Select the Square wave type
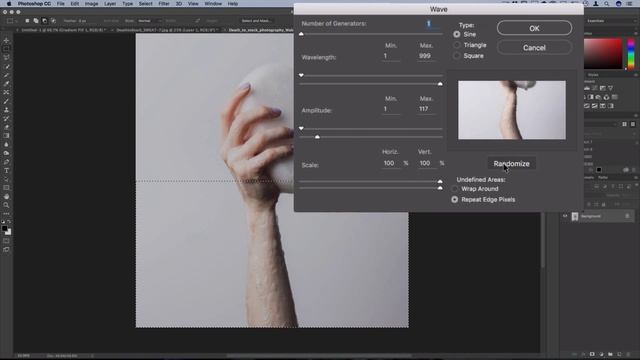This screenshot has height=360, width=640. (x=457, y=56)
